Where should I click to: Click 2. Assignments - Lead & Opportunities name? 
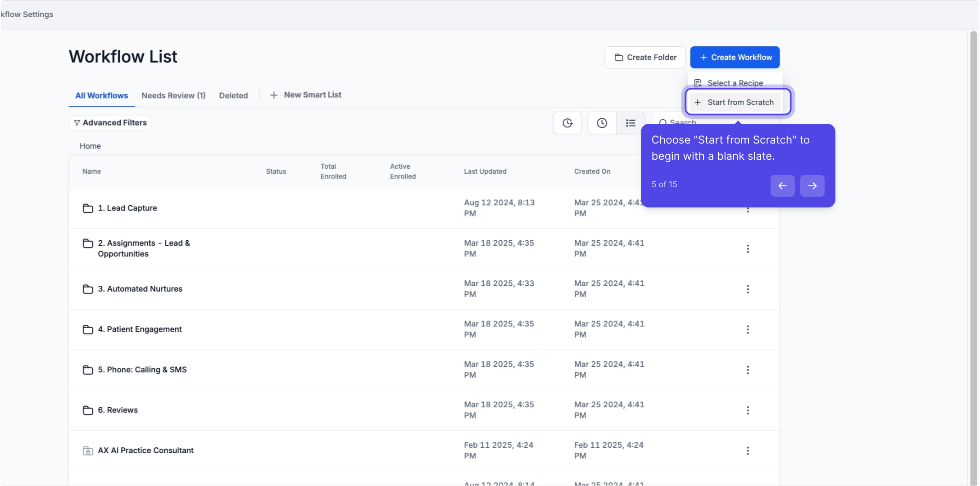tap(144, 248)
